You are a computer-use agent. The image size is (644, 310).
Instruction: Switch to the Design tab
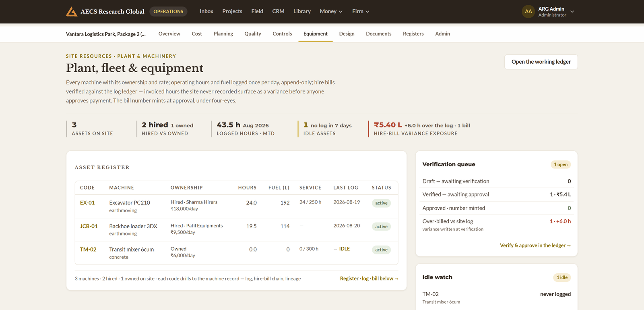click(x=347, y=34)
